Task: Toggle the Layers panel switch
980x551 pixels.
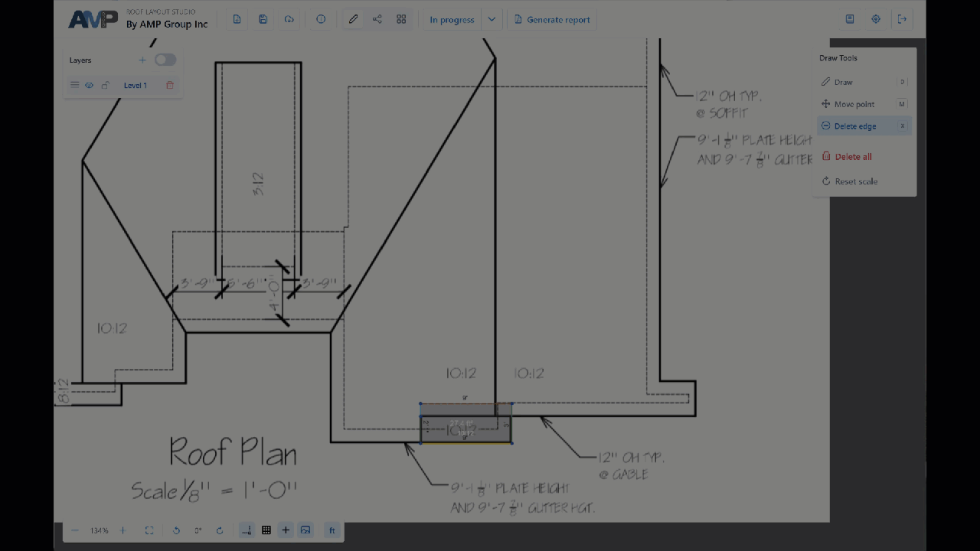Action: 165,60
